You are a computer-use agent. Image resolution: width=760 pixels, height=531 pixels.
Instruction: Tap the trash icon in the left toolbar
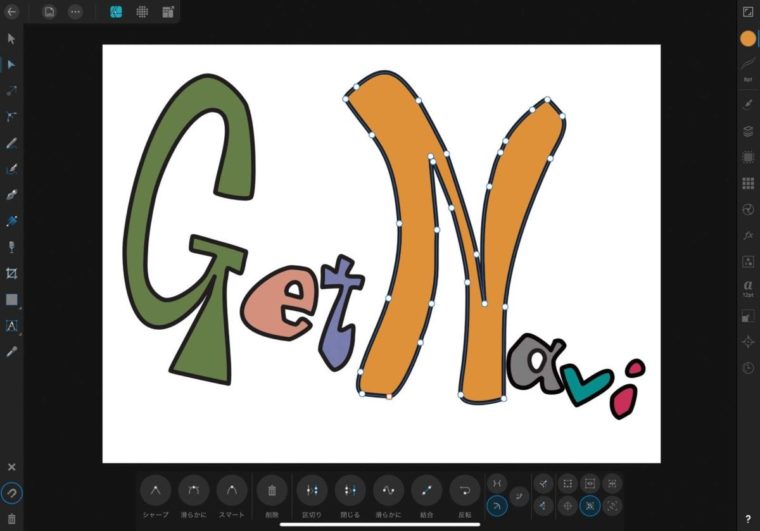12,519
